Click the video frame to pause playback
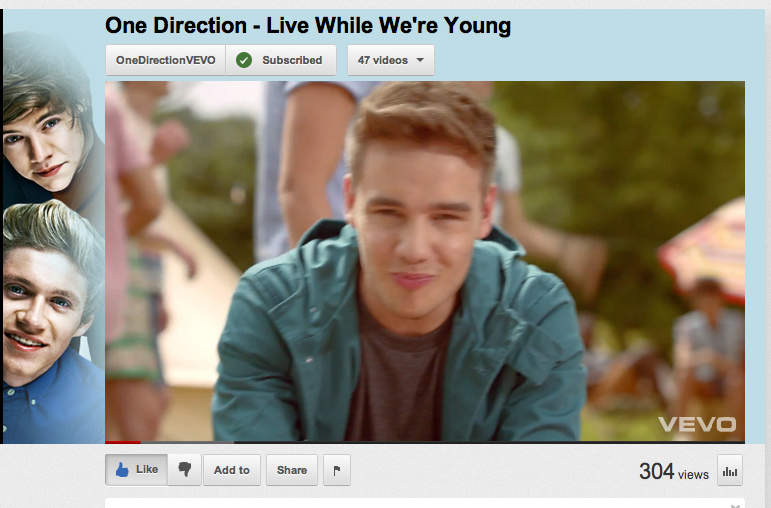The height and width of the screenshot is (508, 771). (425, 261)
